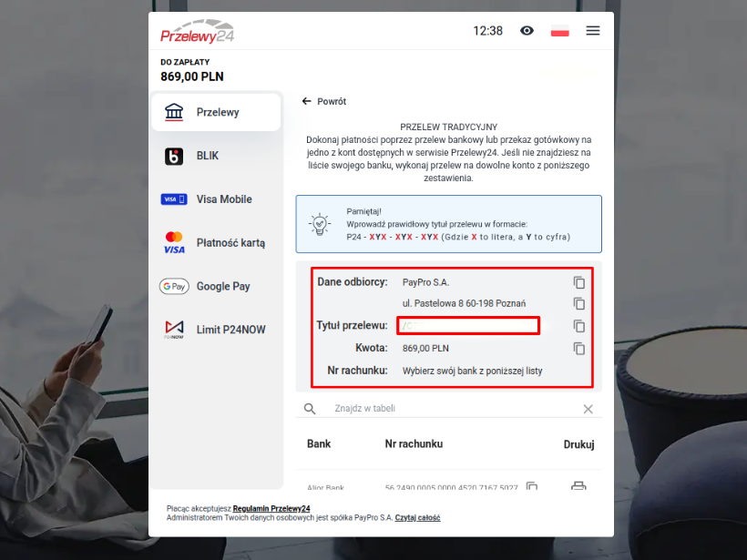
Task: Clear the table search with X
Action: [588, 409]
